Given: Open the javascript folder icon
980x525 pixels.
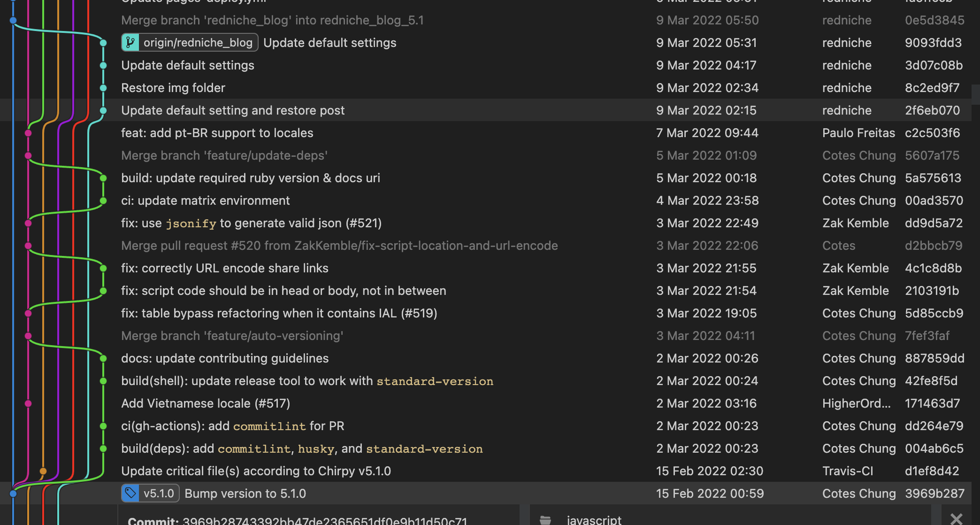Looking at the screenshot, I should (545, 520).
